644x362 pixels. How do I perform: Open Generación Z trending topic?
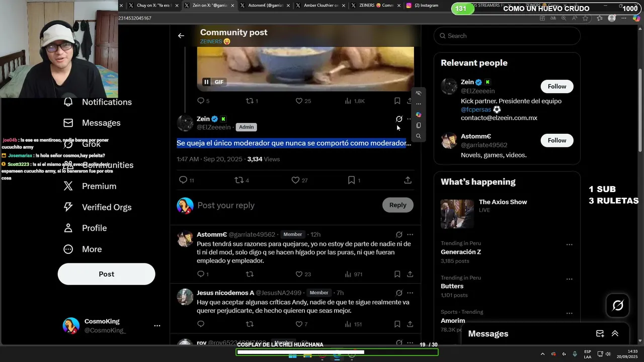pos(461,252)
